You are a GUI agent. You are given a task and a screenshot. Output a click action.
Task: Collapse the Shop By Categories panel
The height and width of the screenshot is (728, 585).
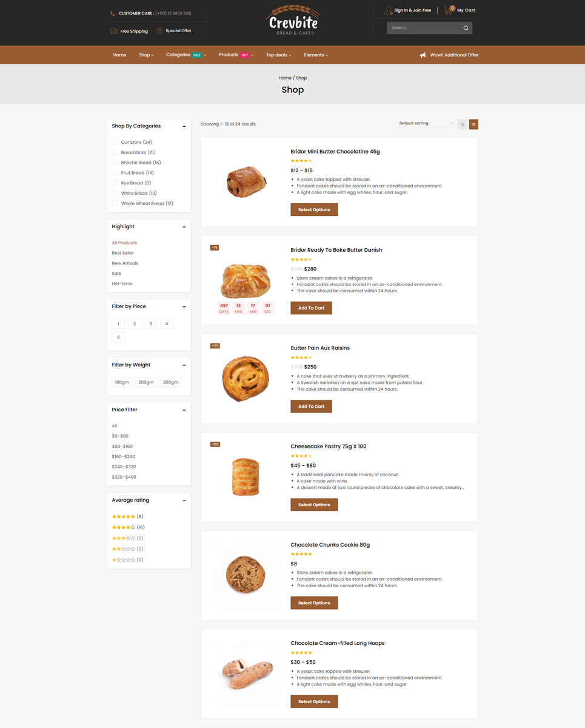pyautogui.click(x=184, y=126)
